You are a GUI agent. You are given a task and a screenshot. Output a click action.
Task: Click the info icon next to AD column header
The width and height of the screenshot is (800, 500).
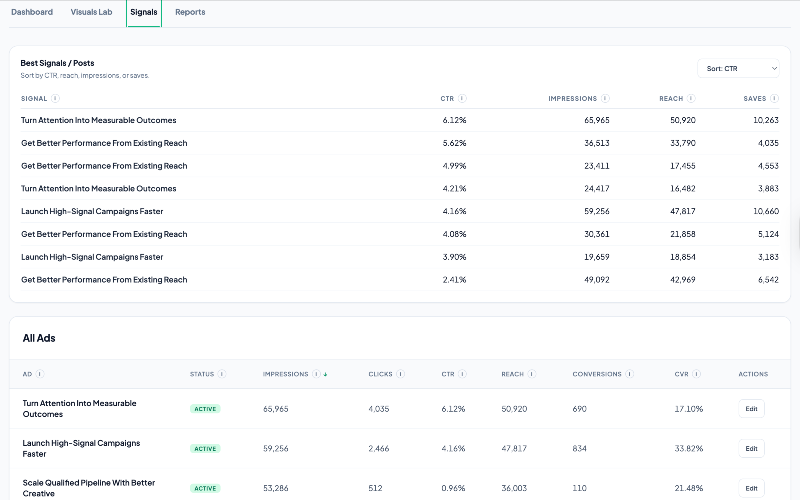click(41, 374)
